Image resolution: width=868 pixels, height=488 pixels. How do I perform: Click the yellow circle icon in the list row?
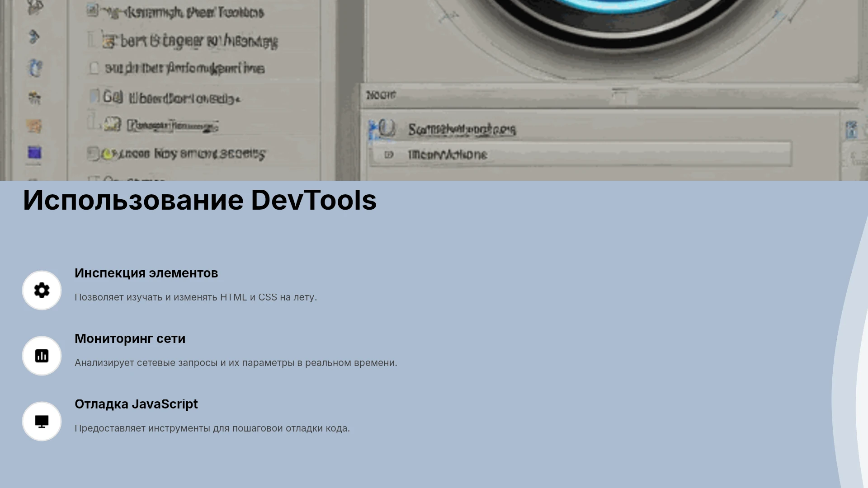(x=107, y=155)
